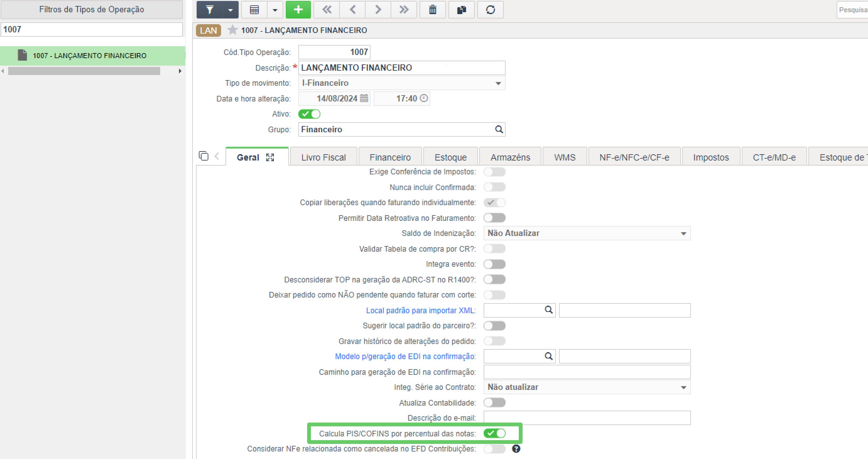Refresh the record data
The image size is (868, 459).
(x=491, y=10)
